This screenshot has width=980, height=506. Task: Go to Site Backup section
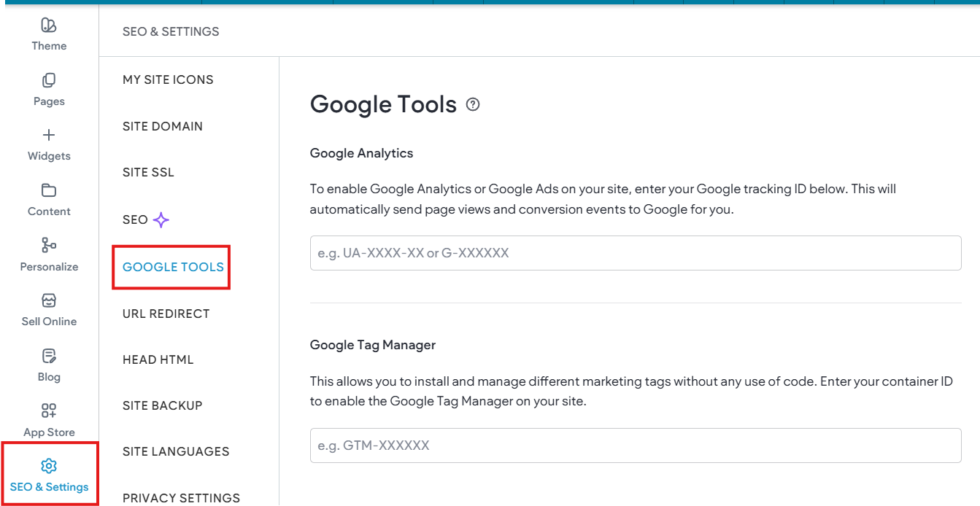coord(163,405)
